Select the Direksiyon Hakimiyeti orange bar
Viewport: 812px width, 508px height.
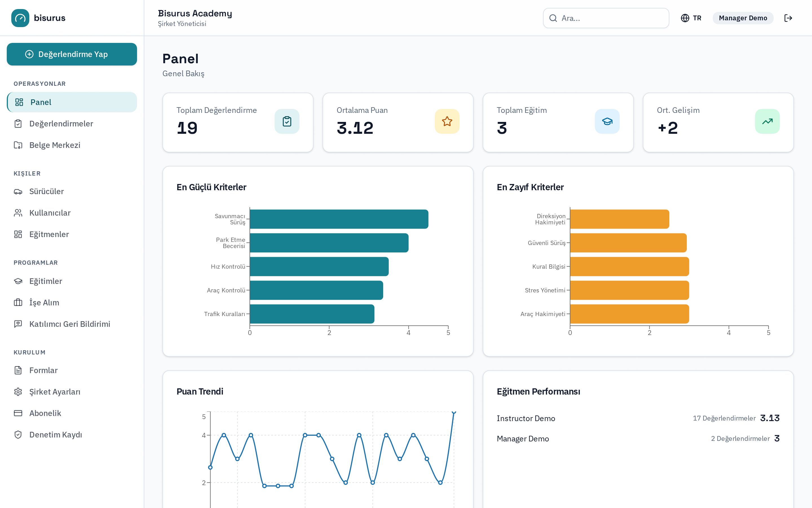click(x=619, y=219)
